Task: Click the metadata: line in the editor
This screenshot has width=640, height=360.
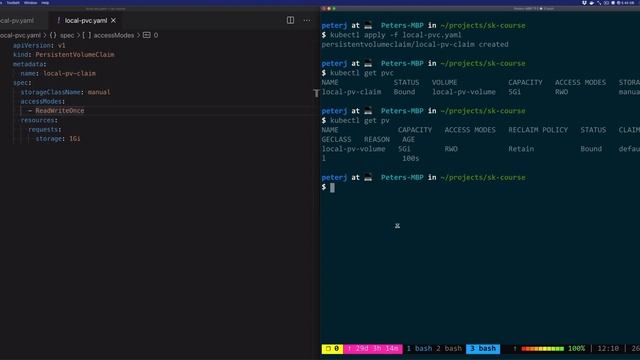Action: click(x=29, y=64)
